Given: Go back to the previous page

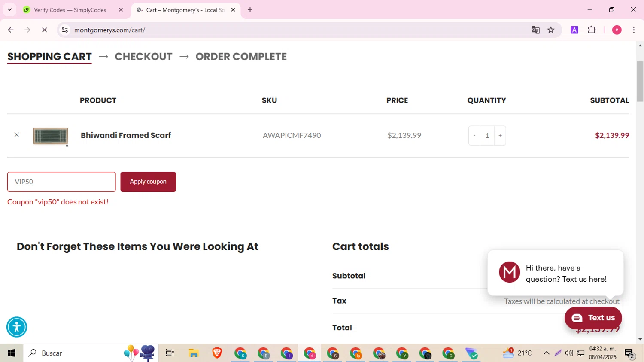Looking at the screenshot, I should (x=11, y=30).
